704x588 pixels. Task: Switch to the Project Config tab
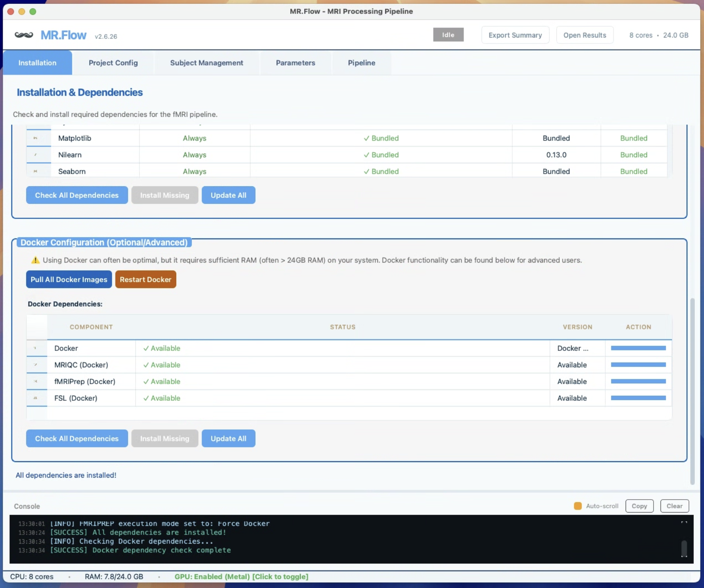[x=113, y=63]
